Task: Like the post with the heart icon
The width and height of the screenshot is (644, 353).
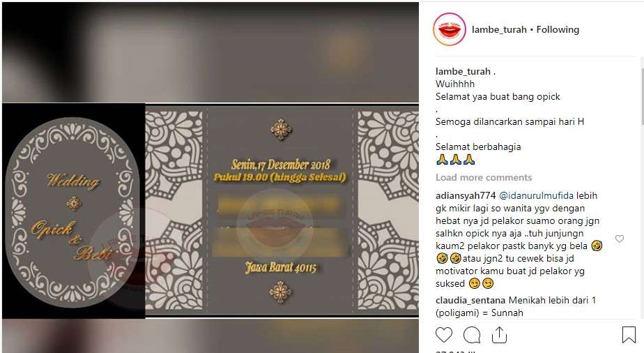Action: [443, 335]
